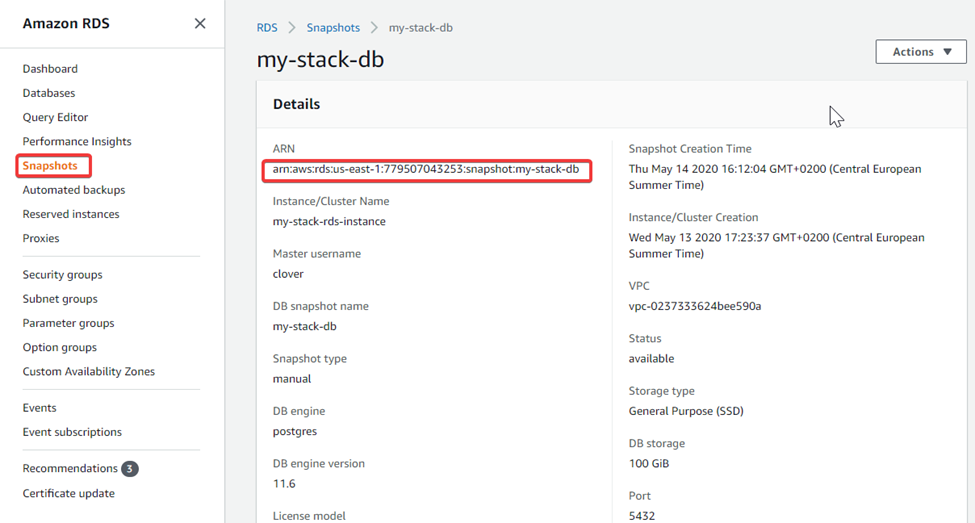This screenshot has height=523, width=975.
Task: Open Security groups page
Action: pos(63,274)
